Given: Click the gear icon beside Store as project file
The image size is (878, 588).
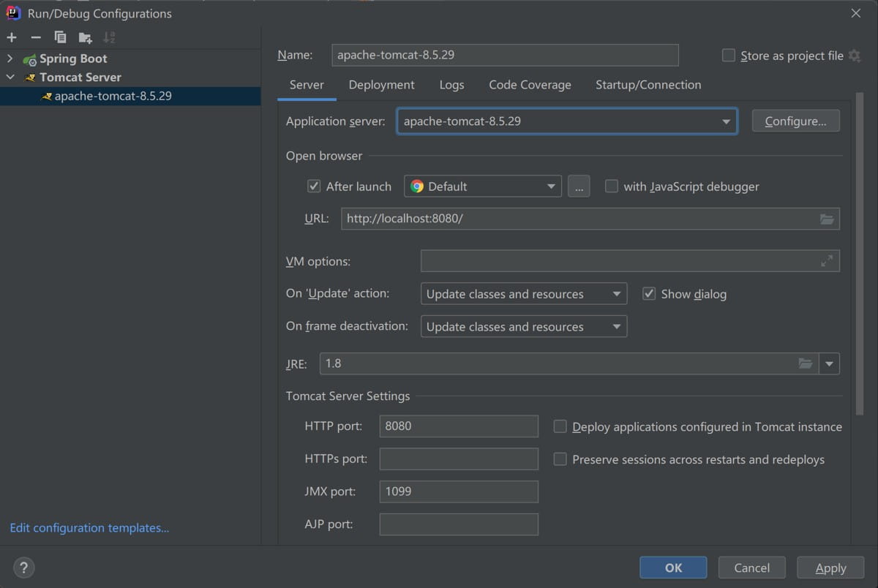Looking at the screenshot, I should point(855,56).
